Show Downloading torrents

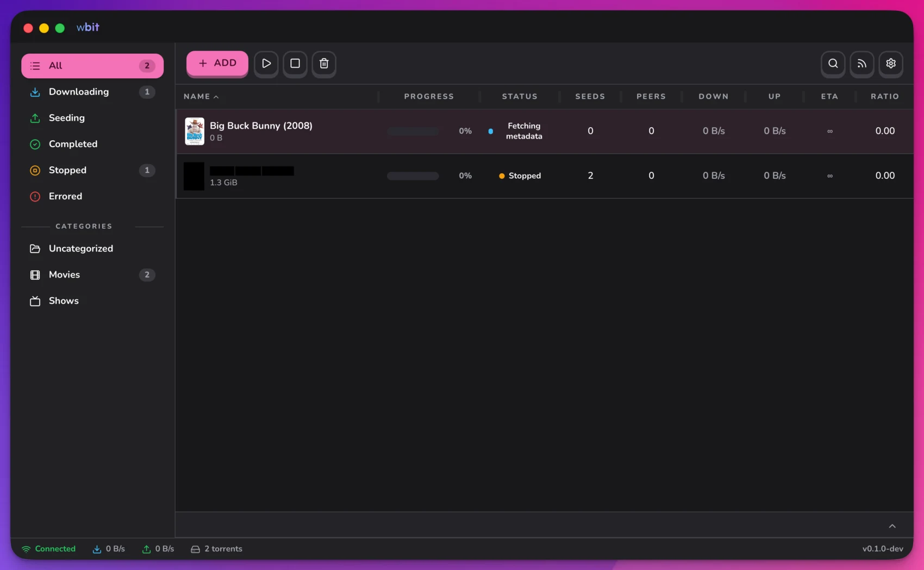pyautogui.click(x=92, y=92)
